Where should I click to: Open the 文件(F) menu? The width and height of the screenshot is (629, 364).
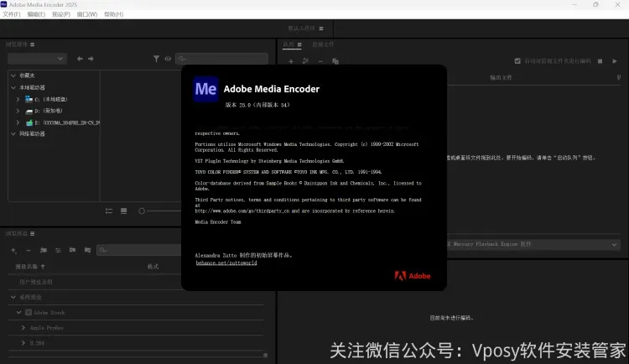pyautogui.click(x=11, y=14)
